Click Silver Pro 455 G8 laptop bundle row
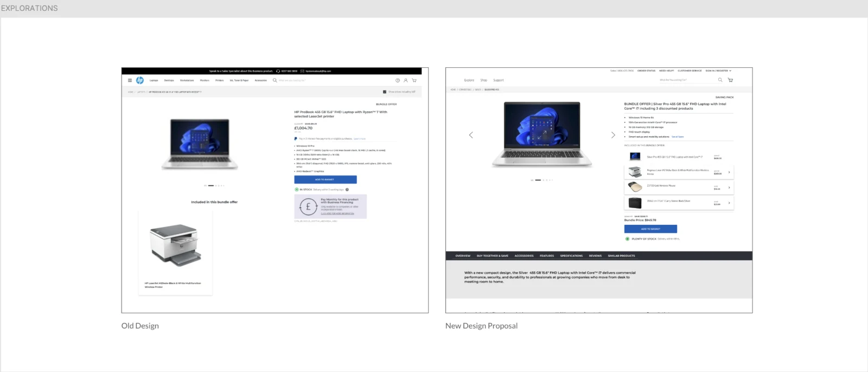The width and height of the screenshot is (868, 372). [679, 157]
